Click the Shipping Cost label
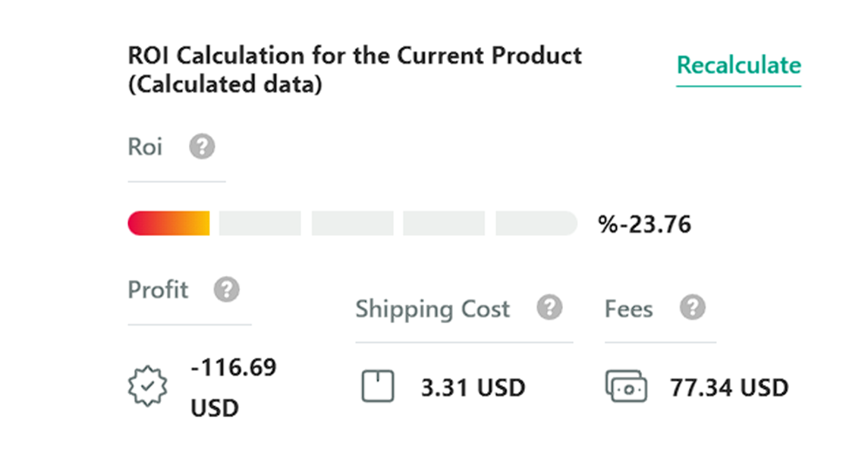Image resolution: width=868 pixels, height=449 pixels. pyautogui.click(x=432, y=309)
